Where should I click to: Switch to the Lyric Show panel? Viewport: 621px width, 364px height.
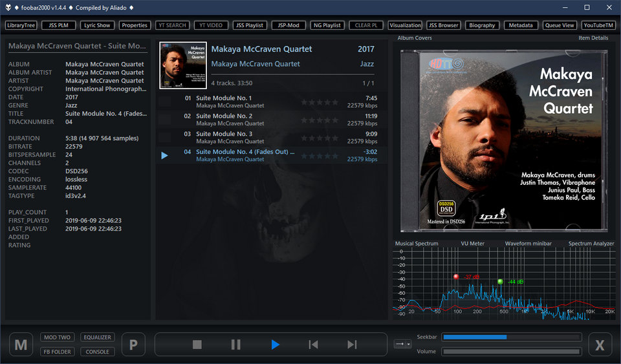point(97,25)
